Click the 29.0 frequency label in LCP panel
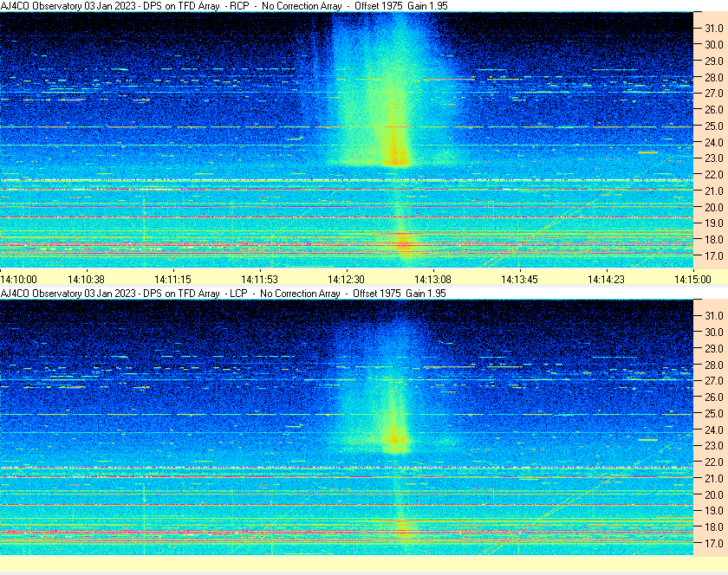 714,348
